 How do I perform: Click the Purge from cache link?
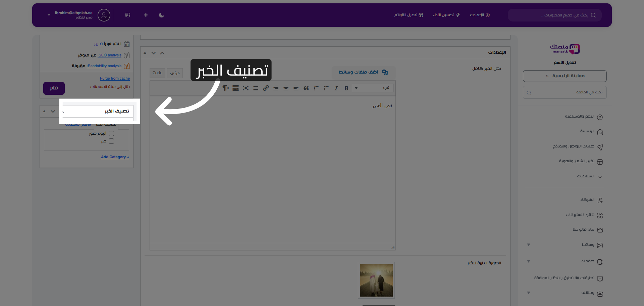[x=115, y=78]
